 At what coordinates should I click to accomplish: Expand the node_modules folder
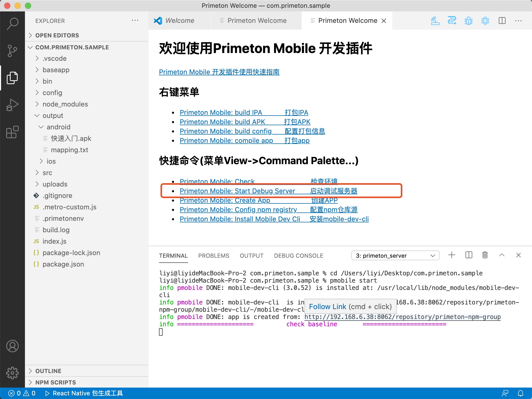[65, 104]
